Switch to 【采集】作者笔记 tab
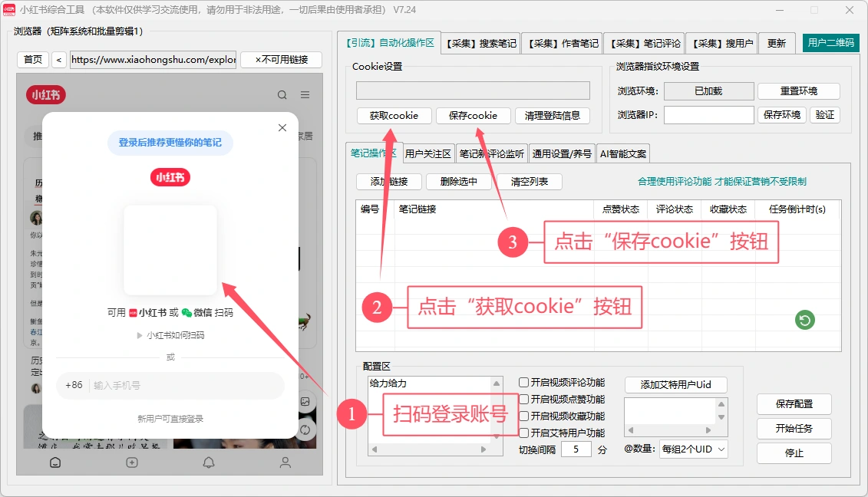Viewport: 868px width, 497px height. point(563,43)
